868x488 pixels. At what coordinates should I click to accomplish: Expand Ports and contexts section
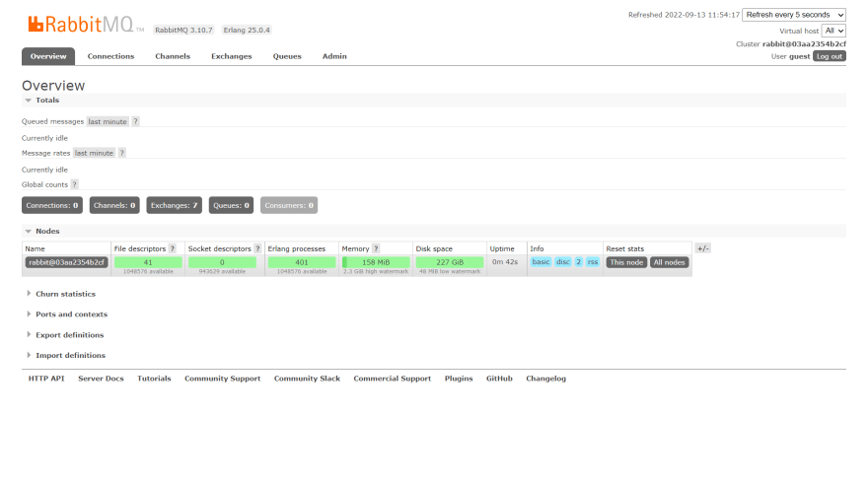[71, 314]
